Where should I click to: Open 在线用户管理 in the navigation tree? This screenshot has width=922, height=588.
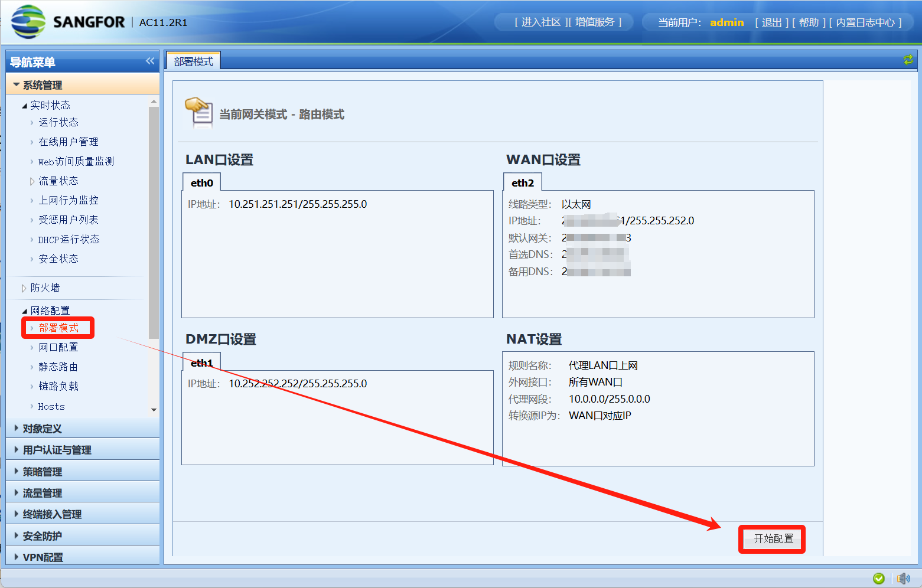(68, 142)
